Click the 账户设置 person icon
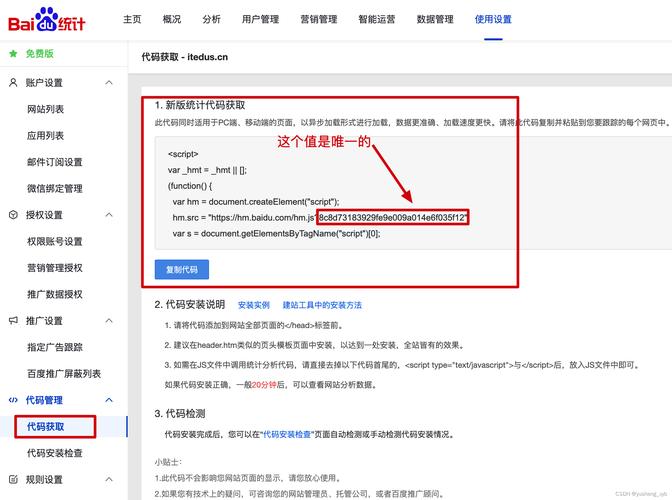 pyautogui.click(x=13, y=82)
